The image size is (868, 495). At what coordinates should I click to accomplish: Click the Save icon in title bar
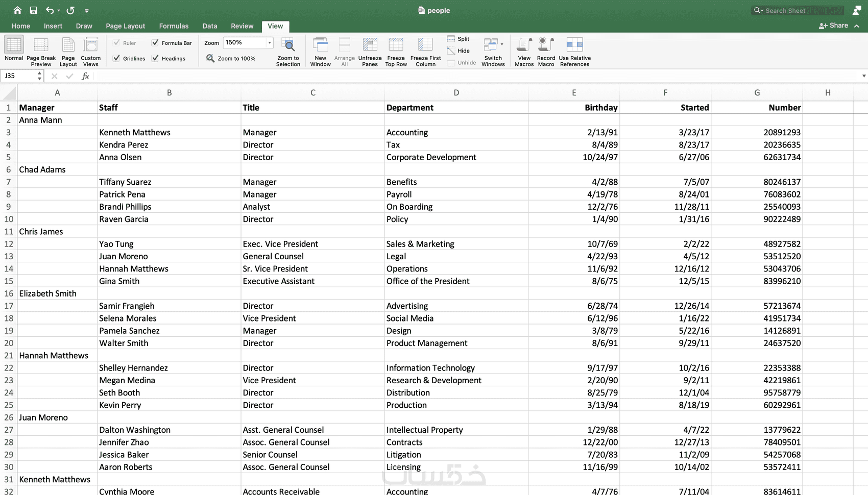click(33, 10)
